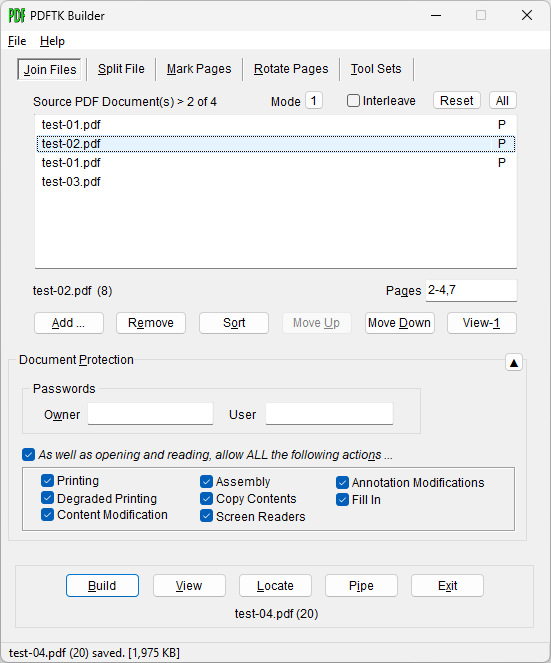Click the Pages input field
The height and width of the screenshot is (663, 551).
coord(471,290)
